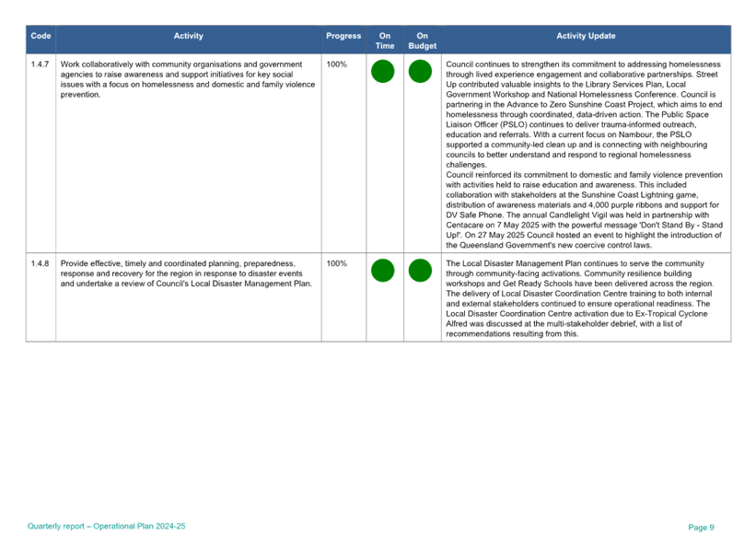Click the code cell of the disaster management row

tap(41, 264)
